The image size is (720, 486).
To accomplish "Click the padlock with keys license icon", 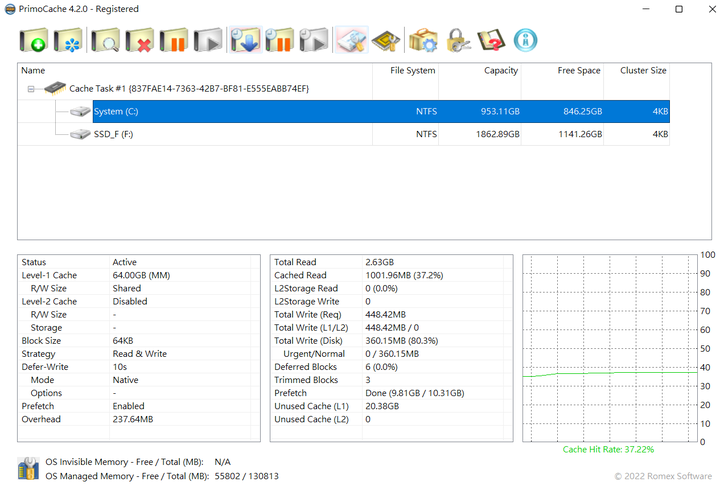I will [458, 40].
